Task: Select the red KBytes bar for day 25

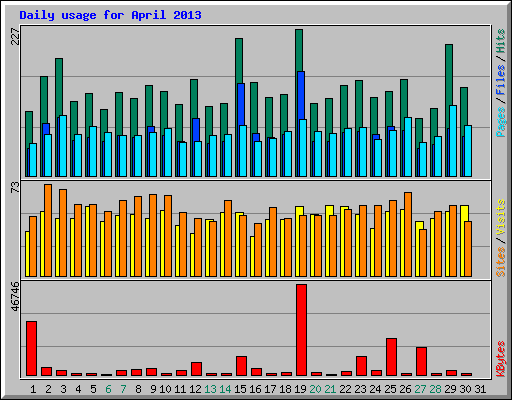Action: tap(392, 357)
